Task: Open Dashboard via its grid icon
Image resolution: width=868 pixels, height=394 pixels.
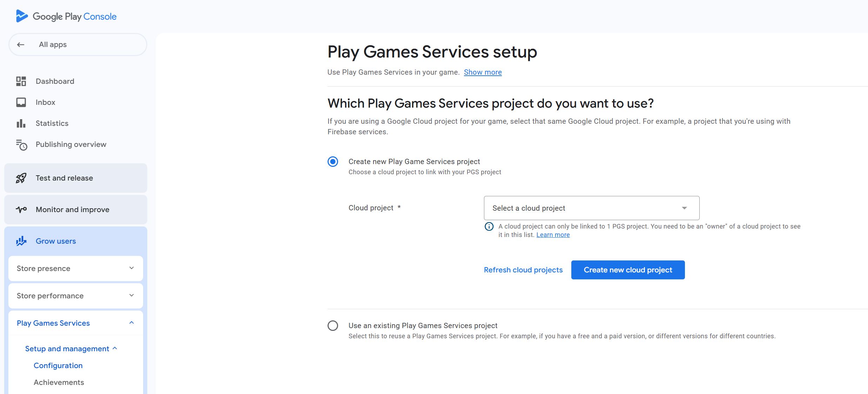Action: (x=21, y=81)
